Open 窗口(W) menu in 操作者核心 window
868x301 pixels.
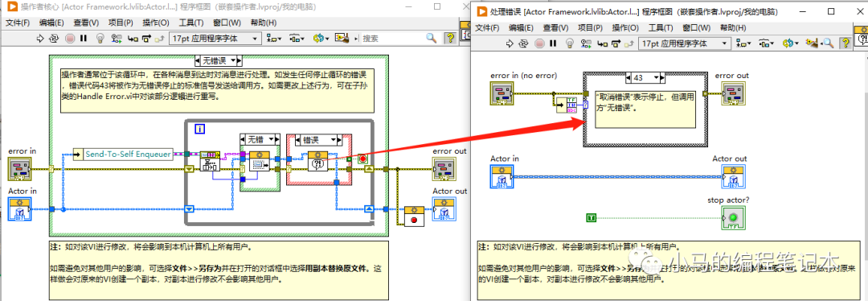pyautogui.click(x=227, y=23)
